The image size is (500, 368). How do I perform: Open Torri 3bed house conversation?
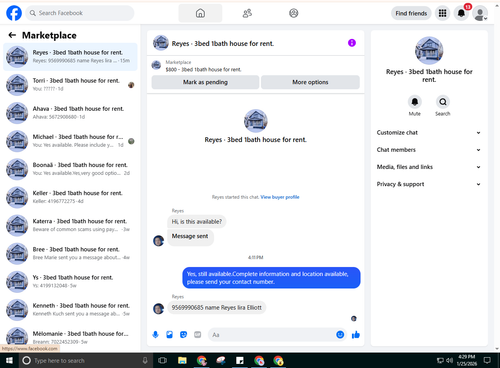tap(70, 85)
